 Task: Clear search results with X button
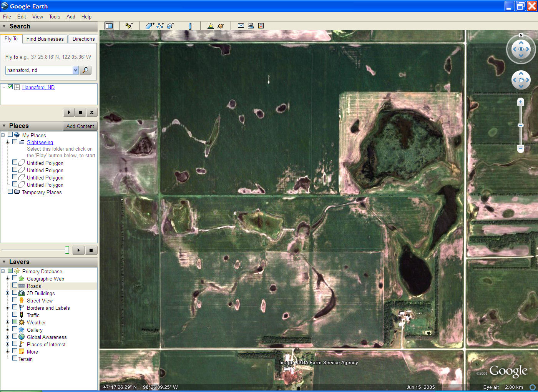coord(91,112)
